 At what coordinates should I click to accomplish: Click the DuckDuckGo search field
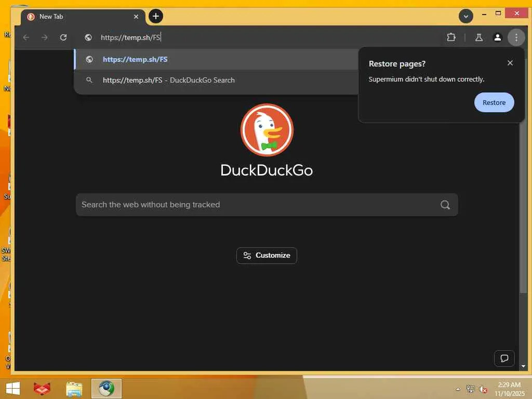(x=267, y=205)
